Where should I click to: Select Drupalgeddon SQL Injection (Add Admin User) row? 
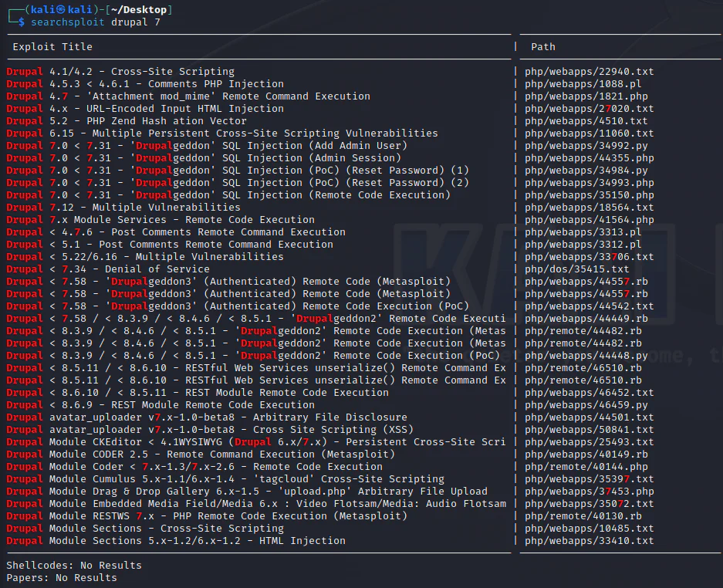coord(207,146)
